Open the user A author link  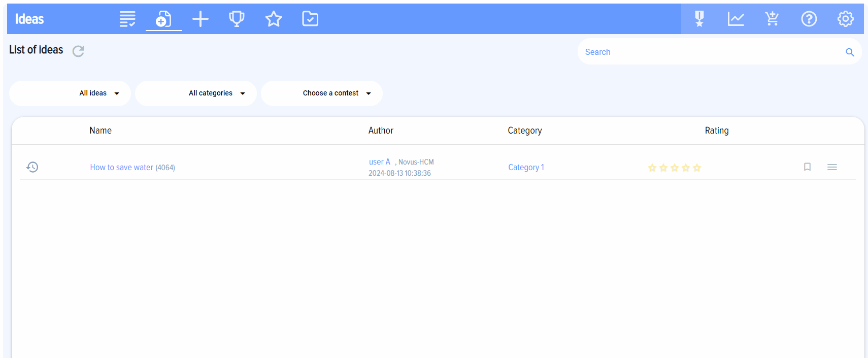(x=379, y=162)
